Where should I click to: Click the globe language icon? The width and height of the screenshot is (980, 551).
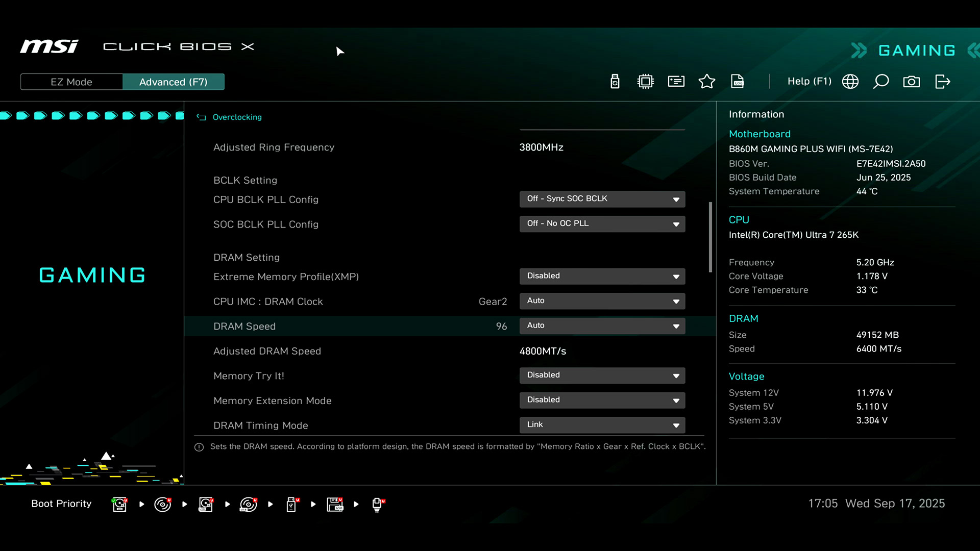click(x=850, y=82)
